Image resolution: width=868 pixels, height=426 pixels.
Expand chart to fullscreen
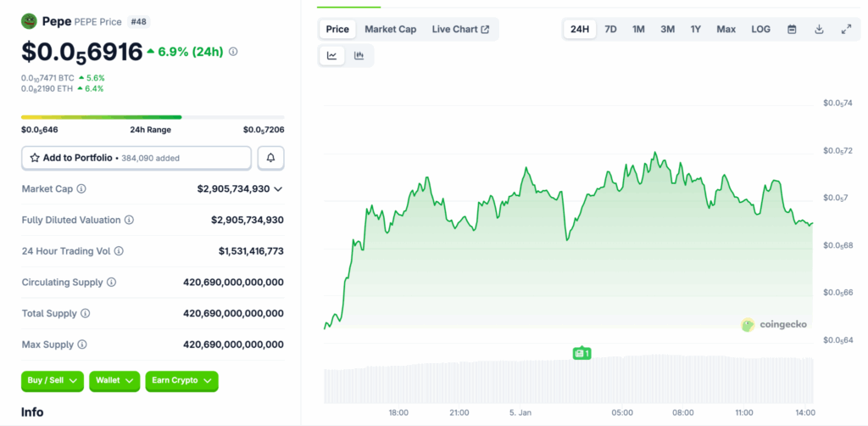point(846,29)
